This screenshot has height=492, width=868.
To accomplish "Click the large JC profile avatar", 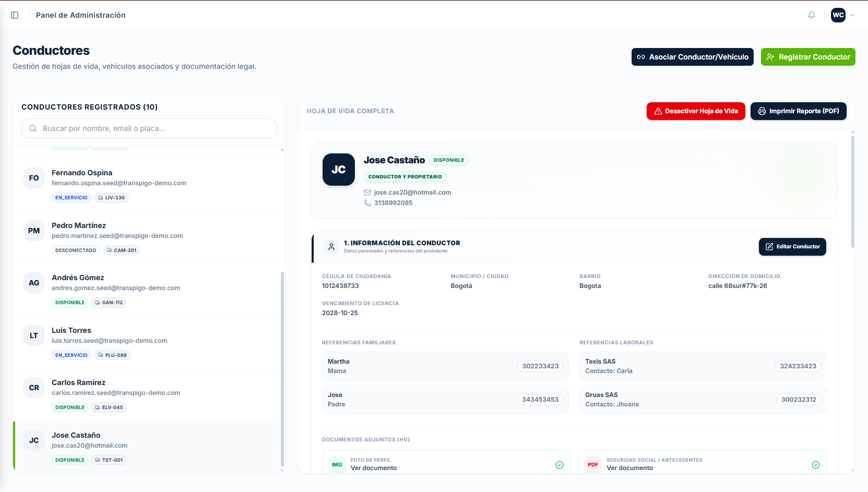I will point(339,170).
